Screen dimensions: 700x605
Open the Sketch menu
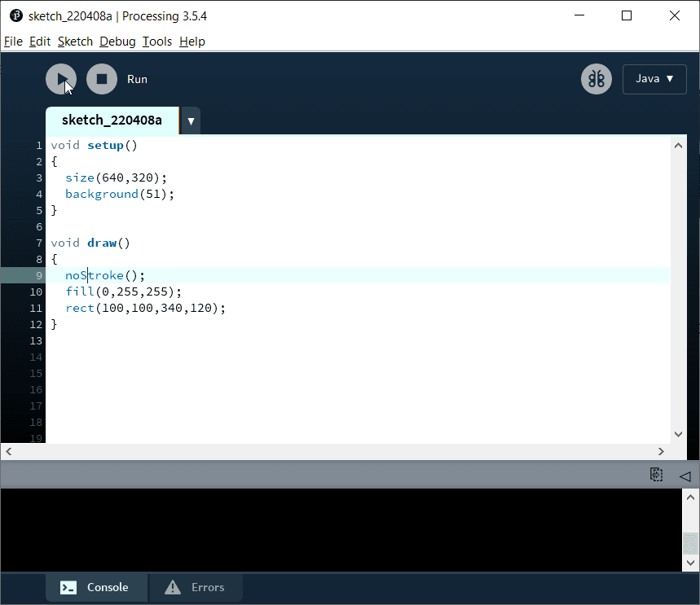[x=75, y=42]
